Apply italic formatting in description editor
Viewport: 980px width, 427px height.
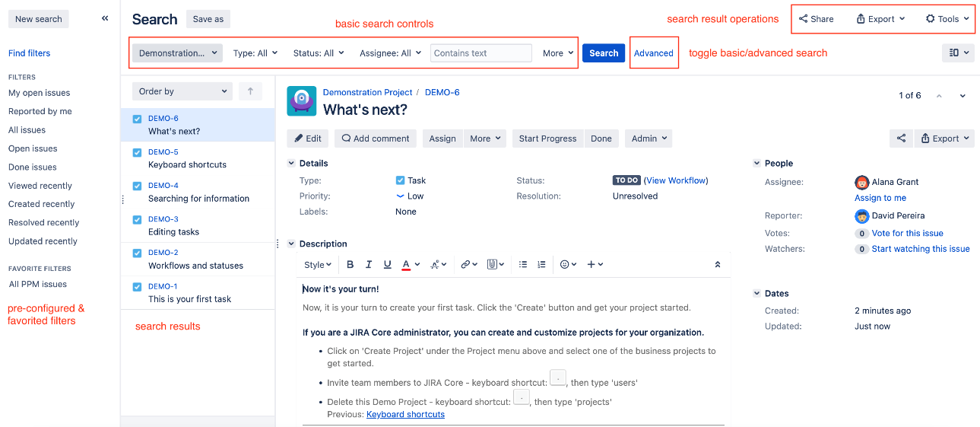coord(369,265)
